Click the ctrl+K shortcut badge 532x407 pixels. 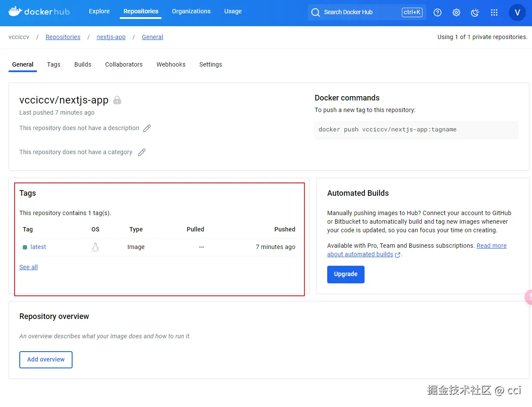412,12
